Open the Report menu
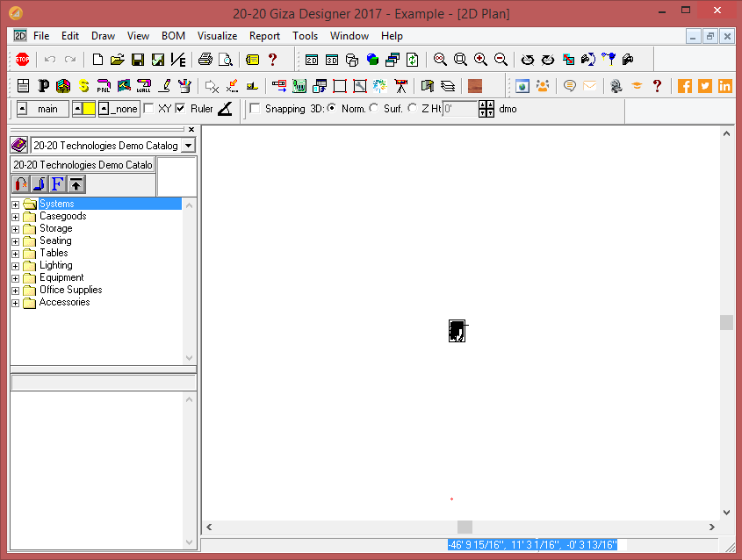 tap(264, 36)
